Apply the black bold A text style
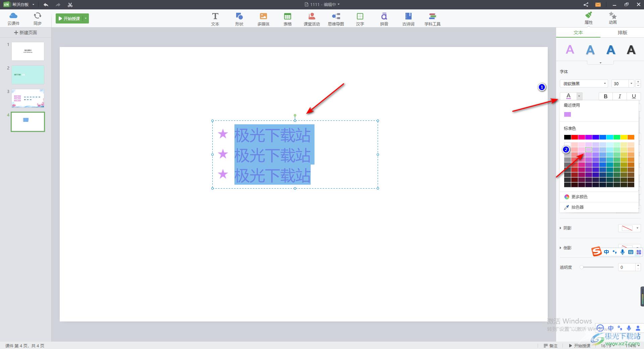The image size is (644, 349). (631, 50)
